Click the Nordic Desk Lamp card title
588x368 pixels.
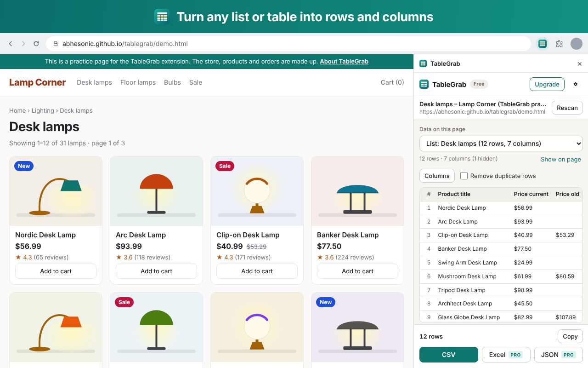[45, 235]
